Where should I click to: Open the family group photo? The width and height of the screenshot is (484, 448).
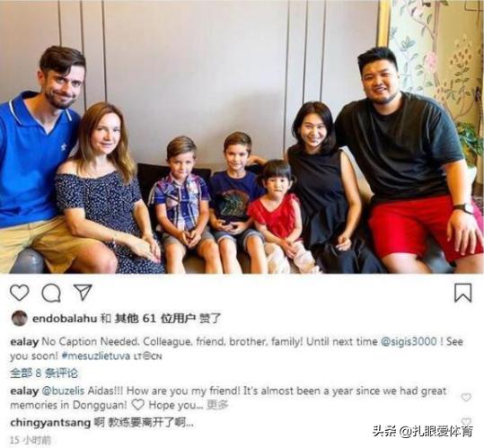242,136
